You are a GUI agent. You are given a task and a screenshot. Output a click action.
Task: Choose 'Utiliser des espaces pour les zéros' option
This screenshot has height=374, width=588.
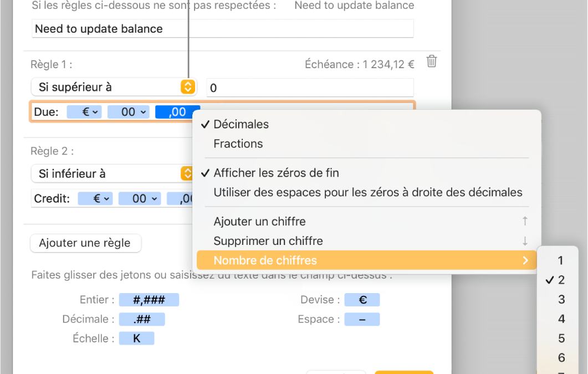(367, 192)
